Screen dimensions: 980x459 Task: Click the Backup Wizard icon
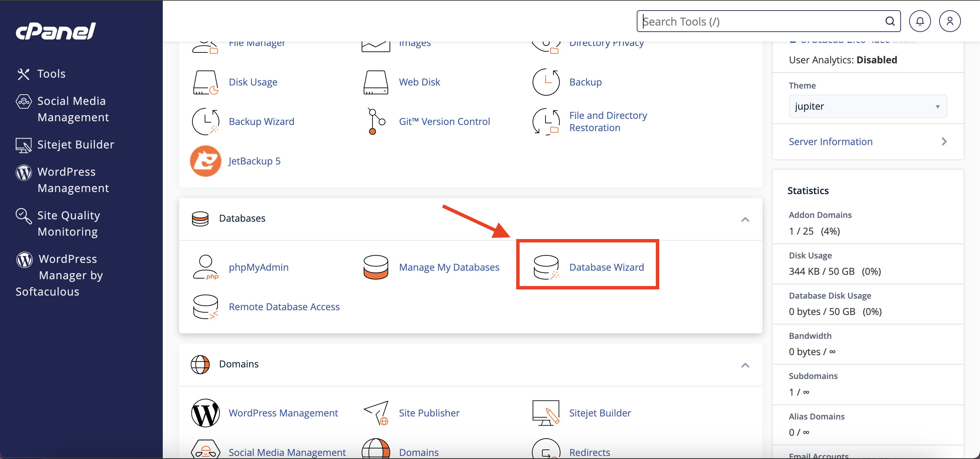click(x=206, y=122)
